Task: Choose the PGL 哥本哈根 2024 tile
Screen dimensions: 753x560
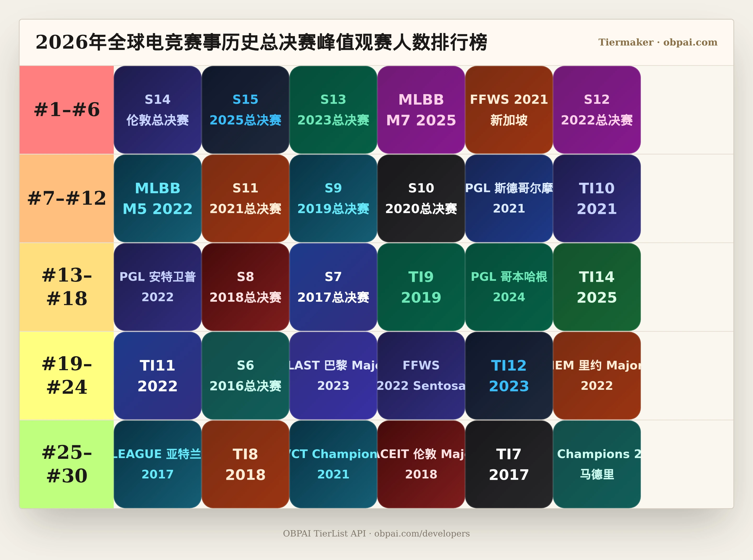Action: (509, 287)
